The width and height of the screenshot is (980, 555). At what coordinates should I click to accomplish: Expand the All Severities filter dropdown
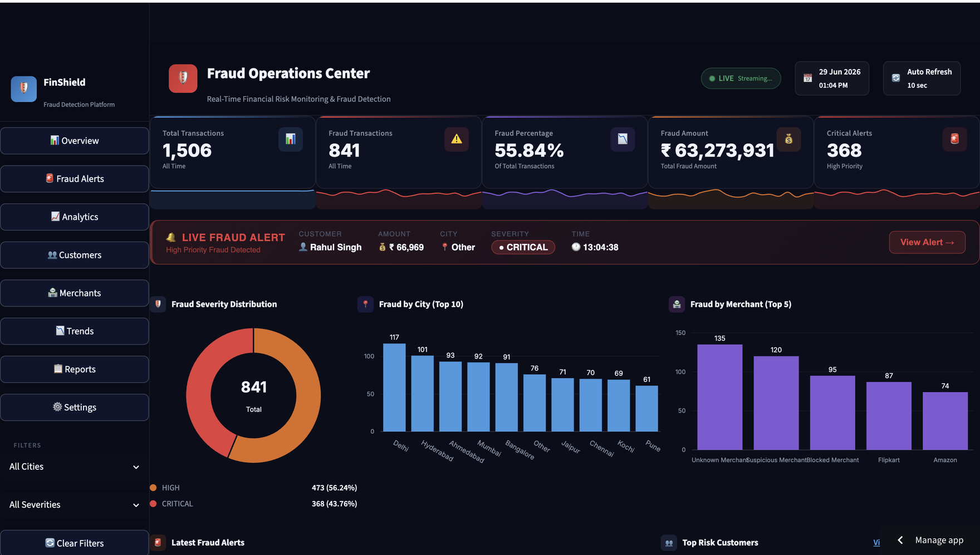click(x=75, y=505)
